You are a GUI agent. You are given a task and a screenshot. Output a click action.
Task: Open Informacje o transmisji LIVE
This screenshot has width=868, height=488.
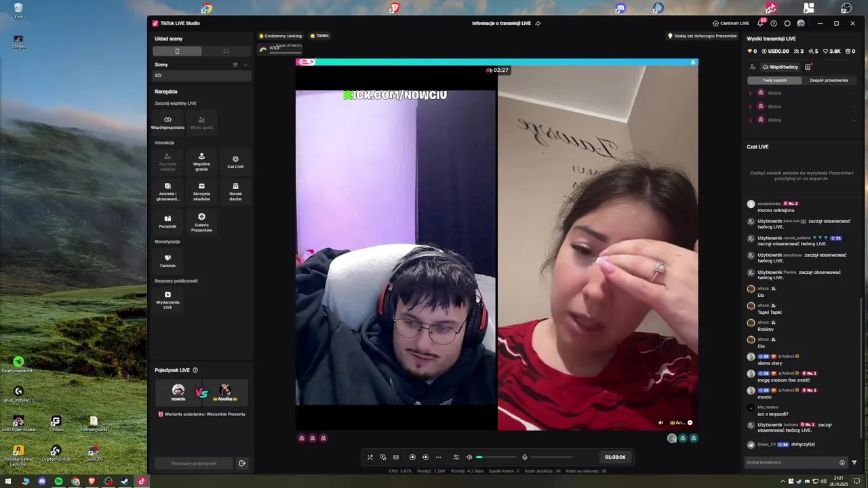coord(502,23)
